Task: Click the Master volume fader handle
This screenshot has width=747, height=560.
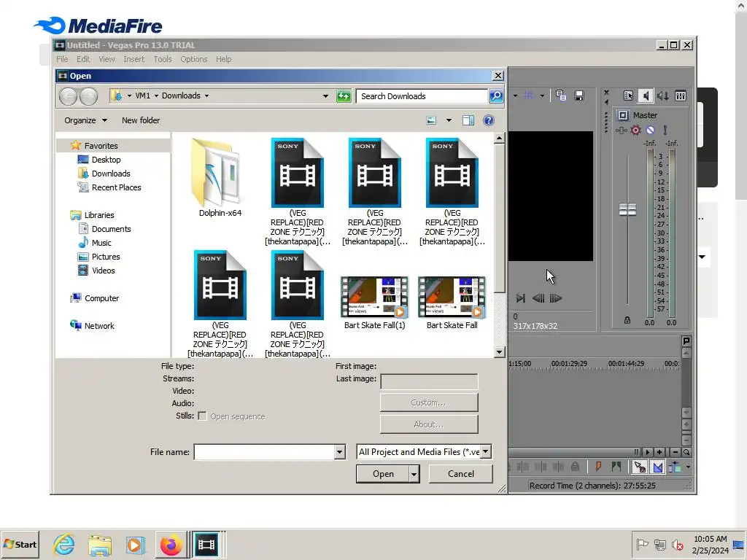Action: coord(627,209)
